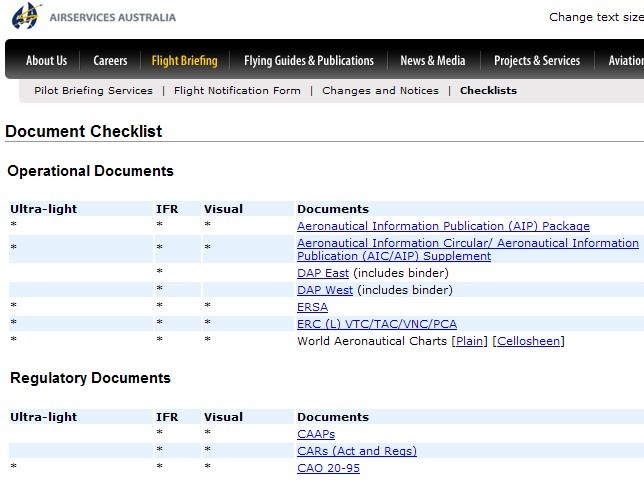
Task: Open the DAP East link
Action: coord(323,273)
